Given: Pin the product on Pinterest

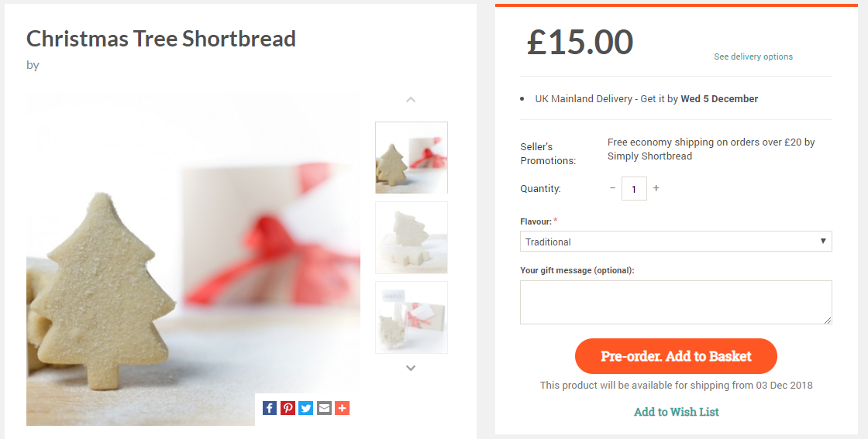Looking at the screenshot, I should coord(288,408).
